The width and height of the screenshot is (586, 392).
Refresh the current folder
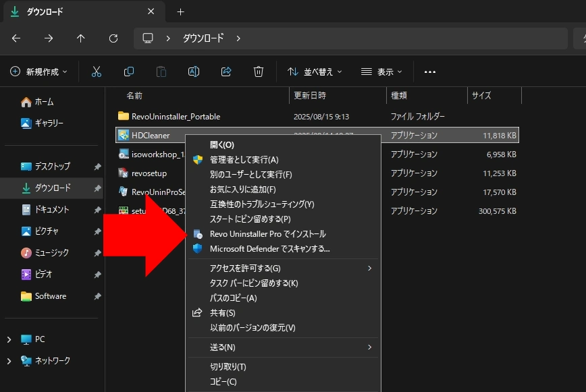113,38
